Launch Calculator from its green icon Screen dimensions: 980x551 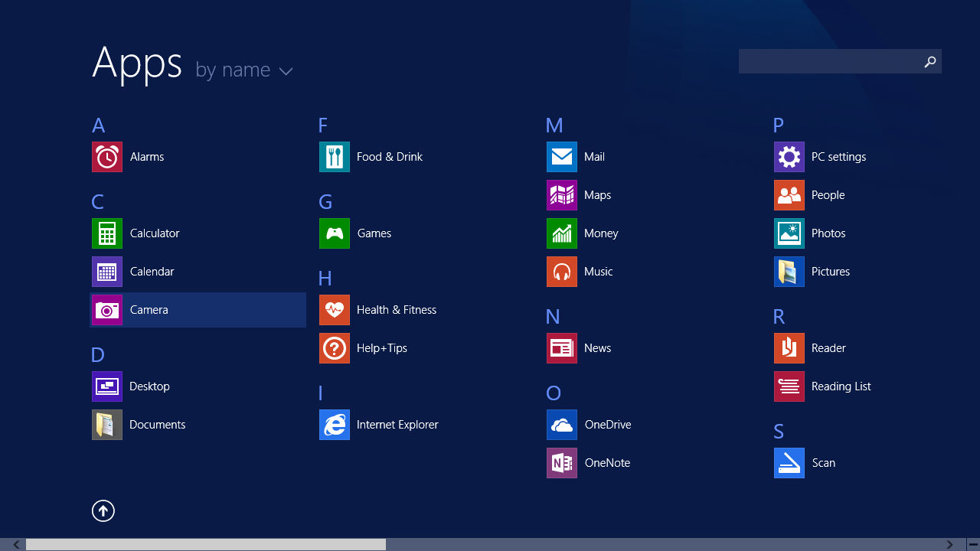pos(107,233)
